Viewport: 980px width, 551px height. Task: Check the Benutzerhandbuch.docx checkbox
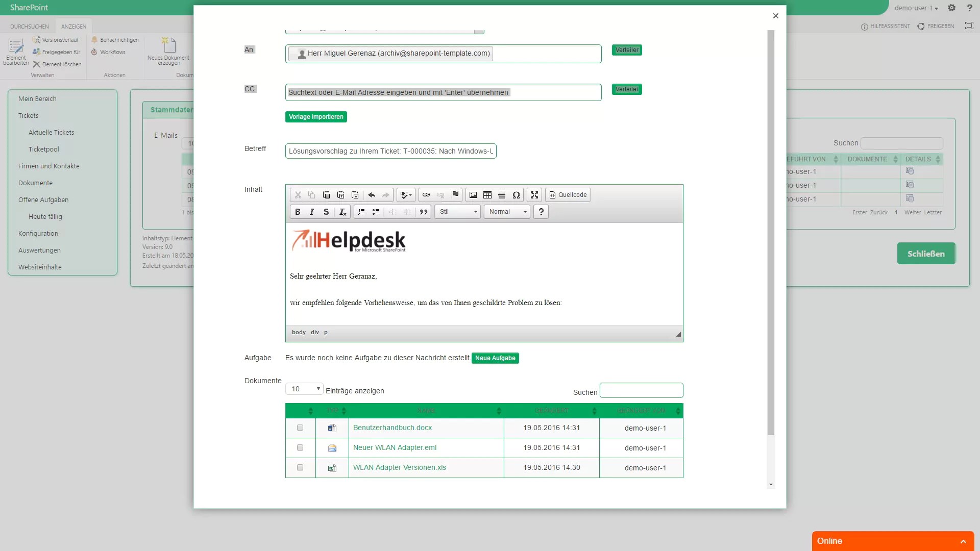pos(300,428)
